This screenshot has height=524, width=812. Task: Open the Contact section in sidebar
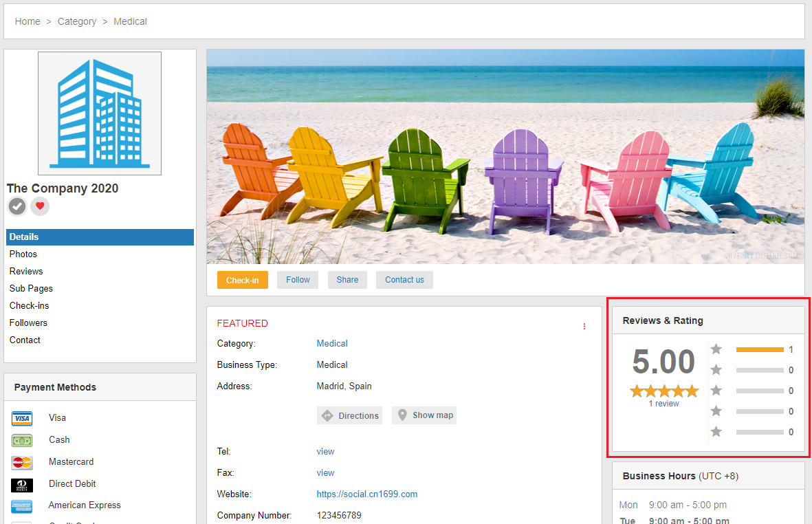pos(25,340)
